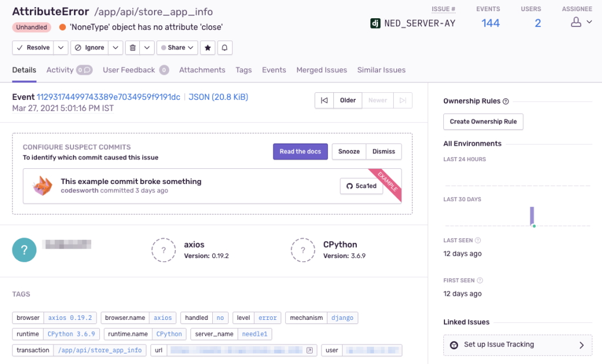Click the Last Seen info icon
602x364 pixels.
coord(477,241)
